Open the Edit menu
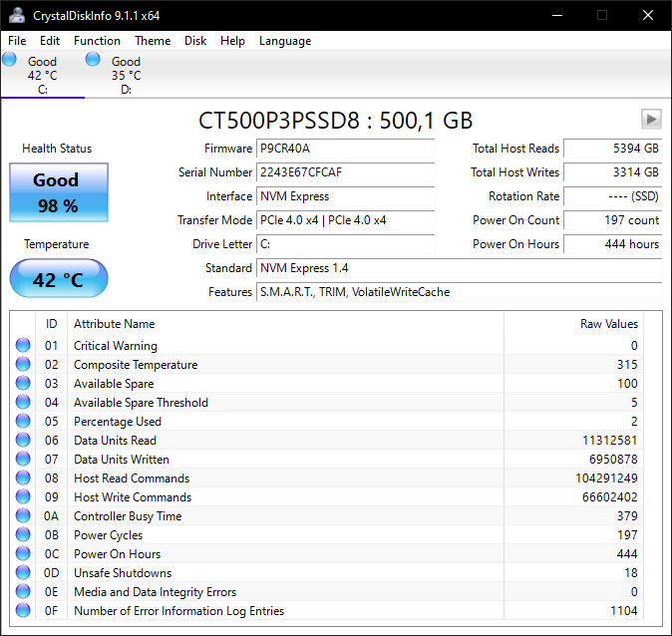 [x=50, y=41]
